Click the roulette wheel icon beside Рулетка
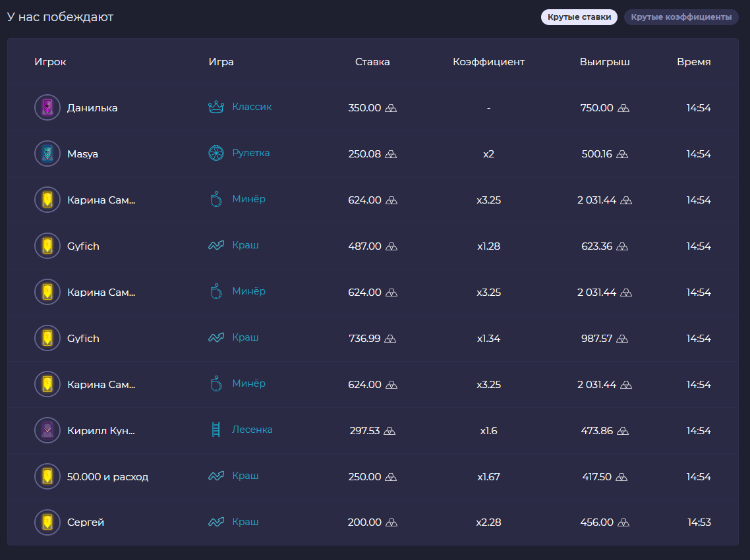Image resolution: width=750 pixels, height=560 pixels. point(216,154)
